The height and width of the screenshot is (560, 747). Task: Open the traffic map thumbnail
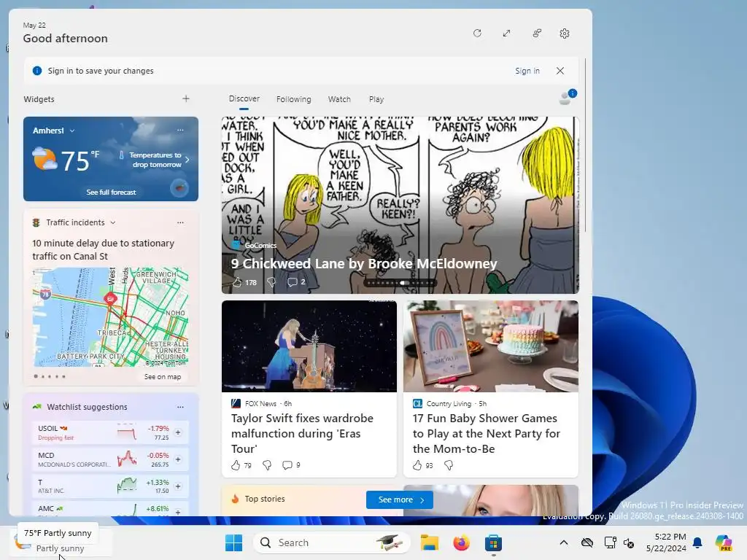click(111, 317)
